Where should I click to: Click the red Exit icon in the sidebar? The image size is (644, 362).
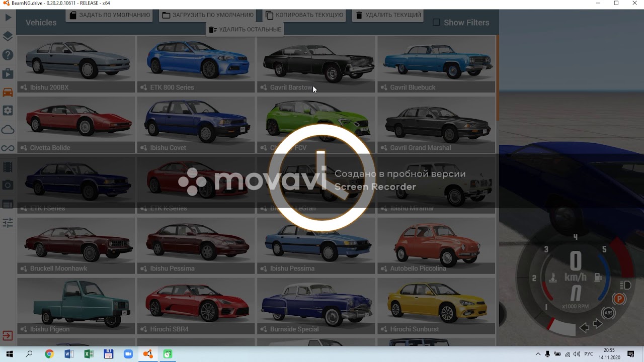point(8,335)
